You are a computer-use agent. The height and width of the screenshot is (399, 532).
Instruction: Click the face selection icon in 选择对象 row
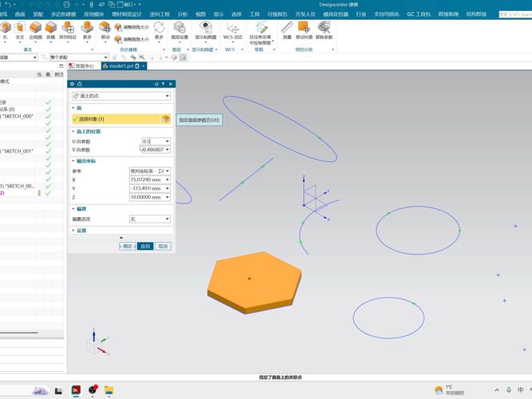pyautogui.click(x=166, y=119)
